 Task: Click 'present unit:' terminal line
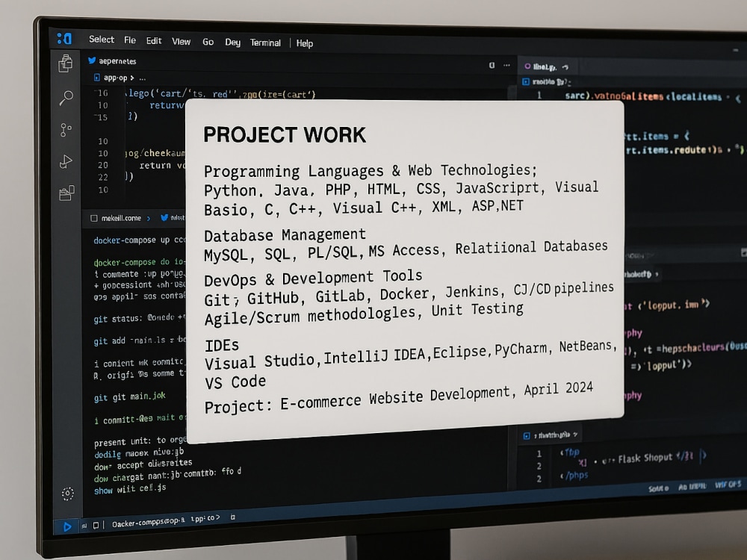140,441
